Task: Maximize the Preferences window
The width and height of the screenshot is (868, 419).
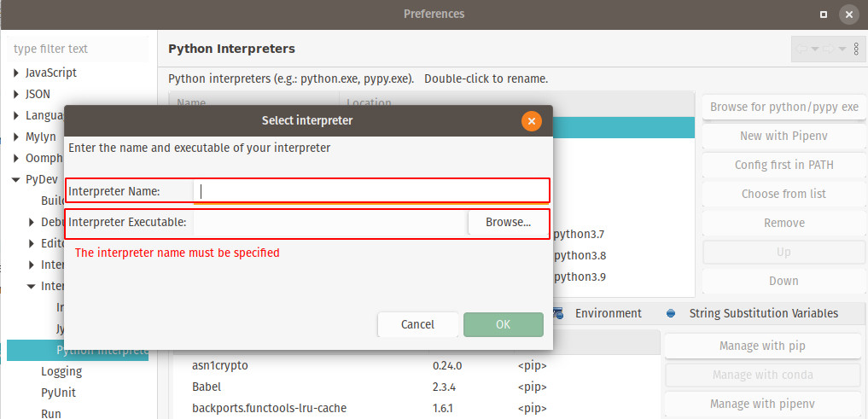Action: click(823, 14)
